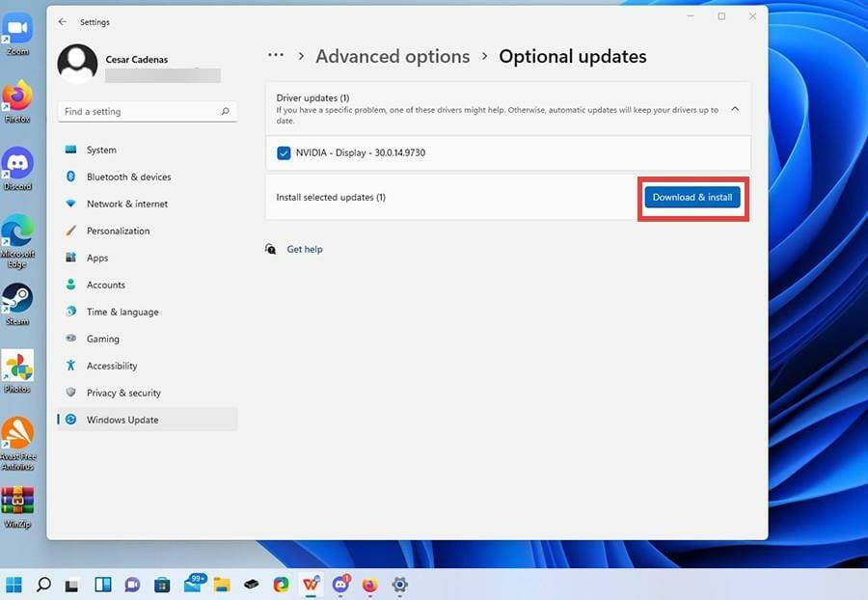Collapse the Driver updates section
The image size is (868, 600).
coord(733,109)
